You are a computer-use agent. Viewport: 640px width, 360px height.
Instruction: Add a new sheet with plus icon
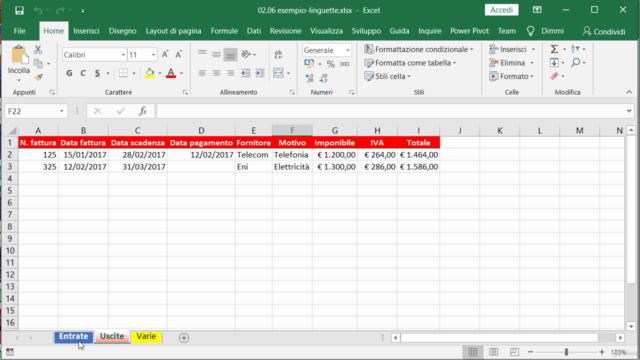pyautogui.click(x=184, y=338)
